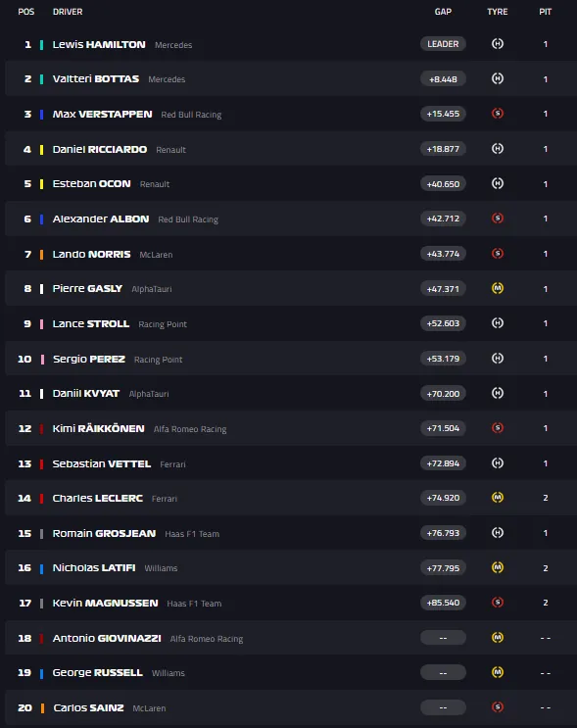Click Giovinazzi's empty gap badge

coord(443,638)
